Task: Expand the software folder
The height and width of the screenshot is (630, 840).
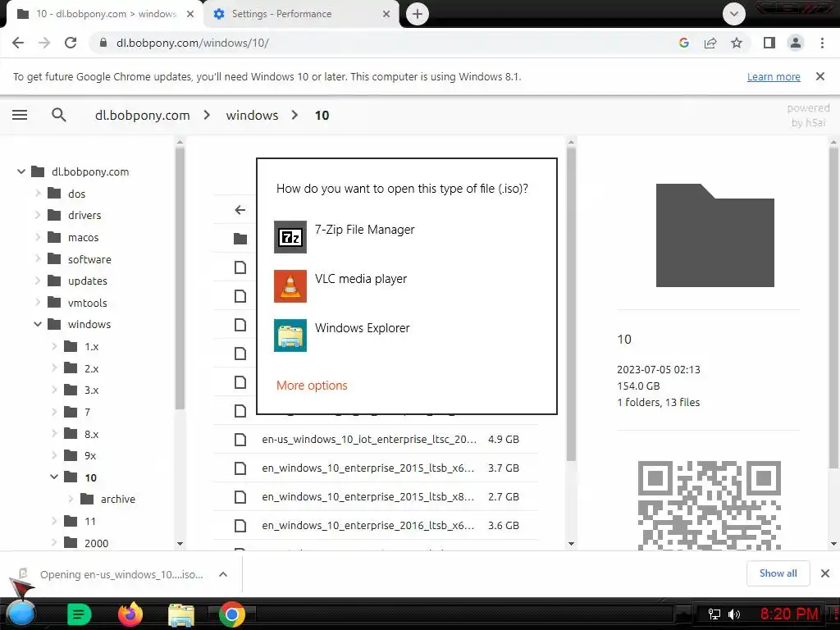Action: [38, 258]
